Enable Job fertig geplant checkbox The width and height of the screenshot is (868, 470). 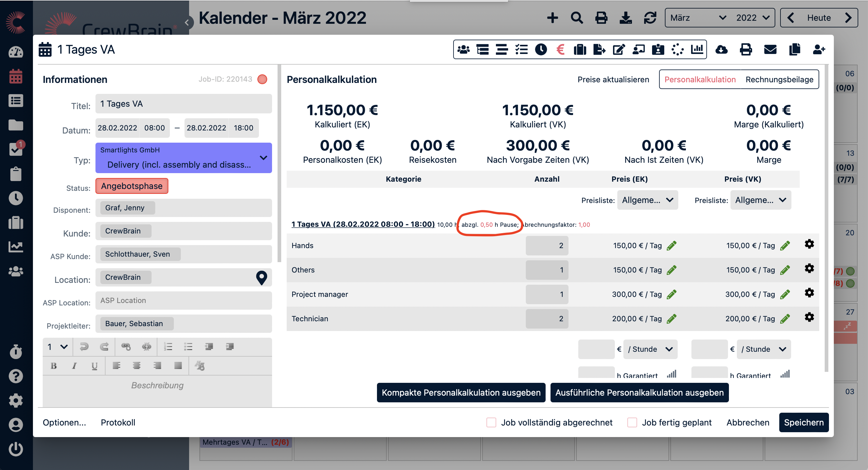click(x=632, y=422)
